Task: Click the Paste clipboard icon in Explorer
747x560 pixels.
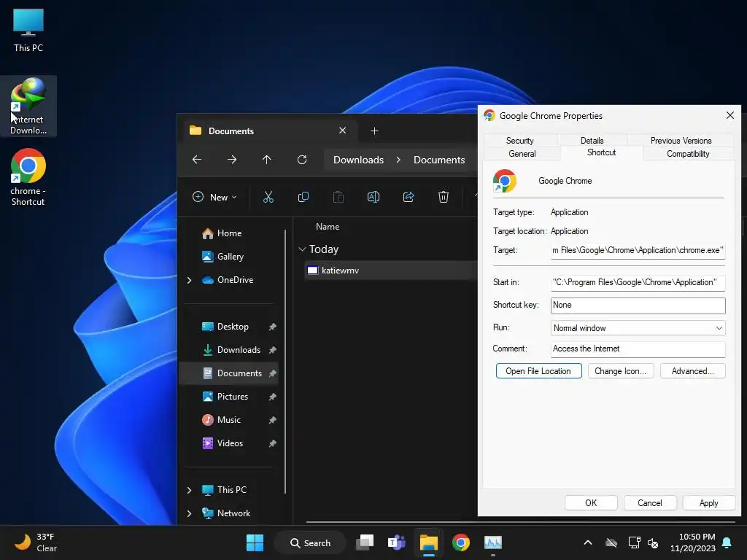Action: pyautogui.click(x=338, y=197)
